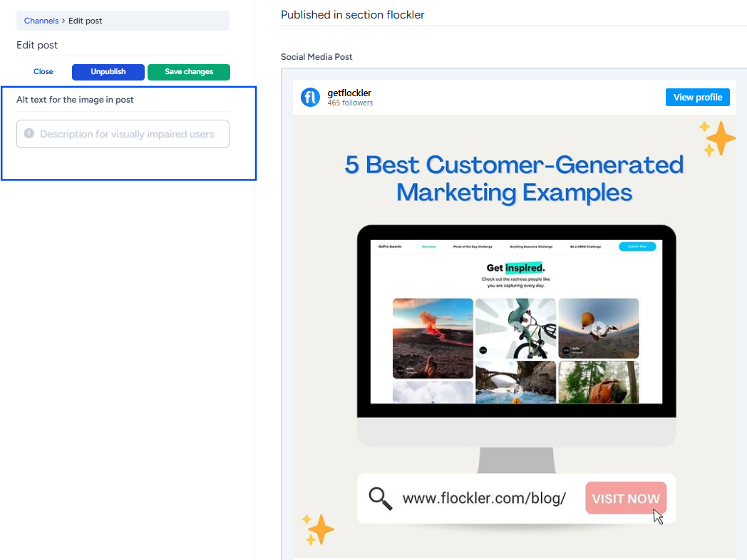Image resolution: width=747 pixels, height=560 pixels.
Task: Unpublish the post
Action: coord(108,72)
